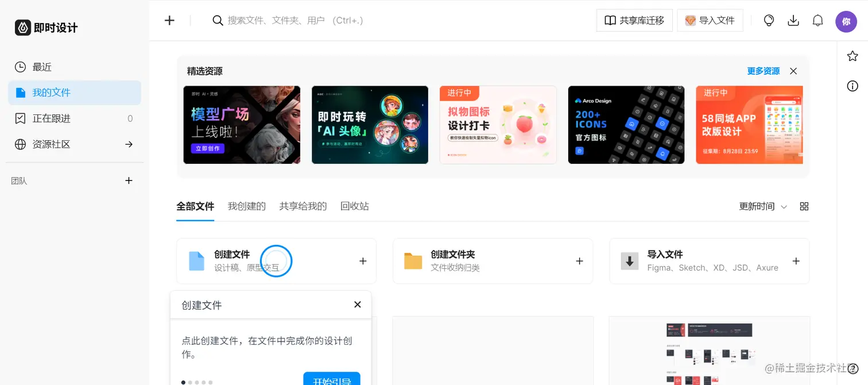This screenshot has height=385, width=868.
Task: Click the yellow 创建文件夹 folder icon
Action: tap(413, 261)
